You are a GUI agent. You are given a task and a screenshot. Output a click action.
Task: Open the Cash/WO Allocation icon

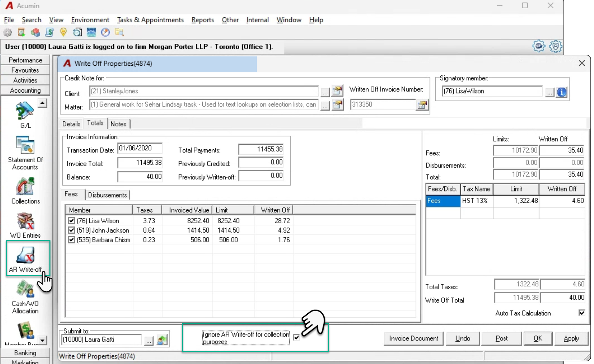pyautogui.click(x=25, y=297)
